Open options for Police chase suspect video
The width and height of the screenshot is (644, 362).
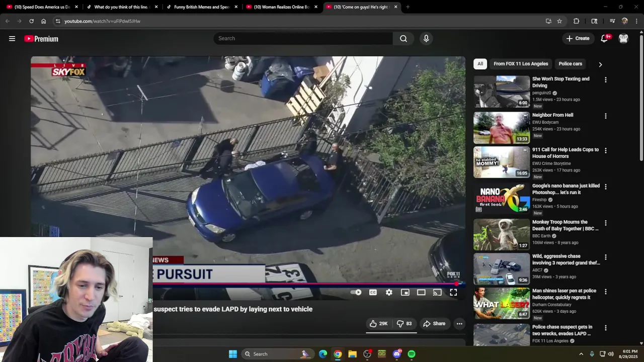[x=606, y=328]
